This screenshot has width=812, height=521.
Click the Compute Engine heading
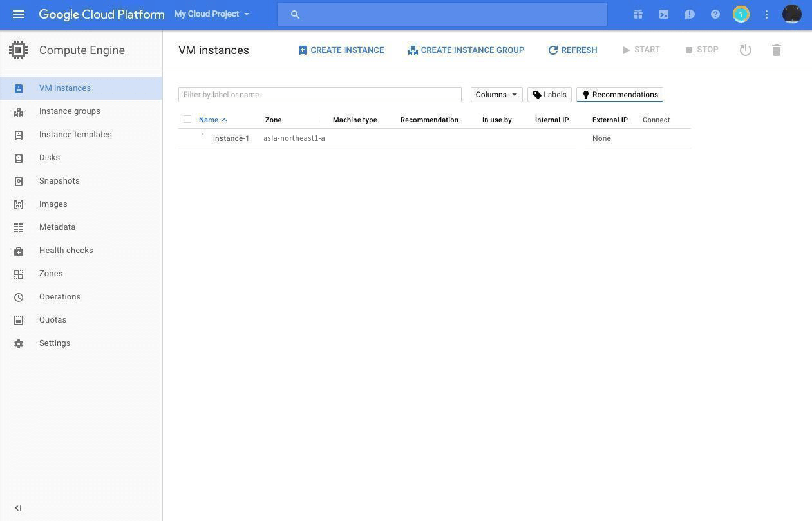(82, 50)
